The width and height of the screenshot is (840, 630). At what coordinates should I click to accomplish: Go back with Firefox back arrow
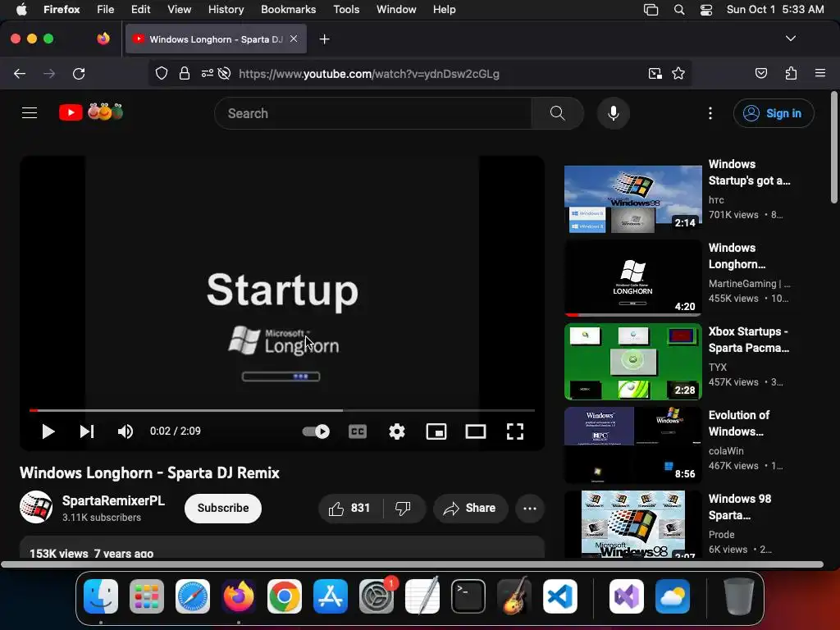coord(20,73)
